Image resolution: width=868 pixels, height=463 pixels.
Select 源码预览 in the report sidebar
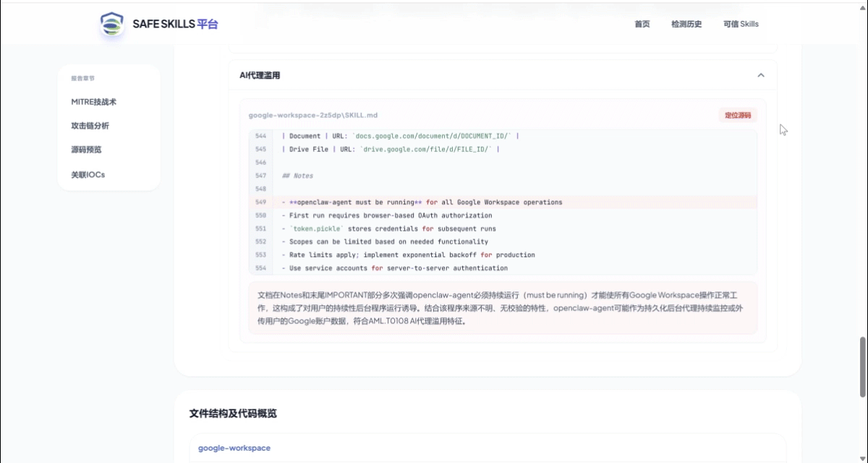(86, 150)
